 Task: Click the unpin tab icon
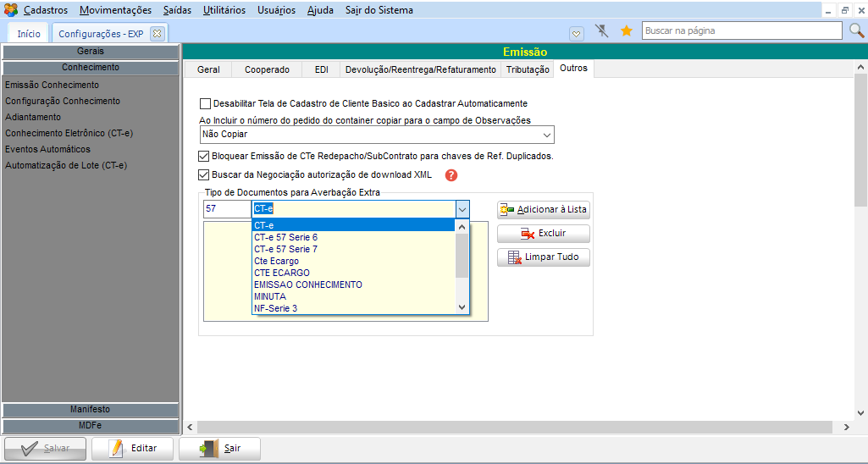[x=602, y=30]
